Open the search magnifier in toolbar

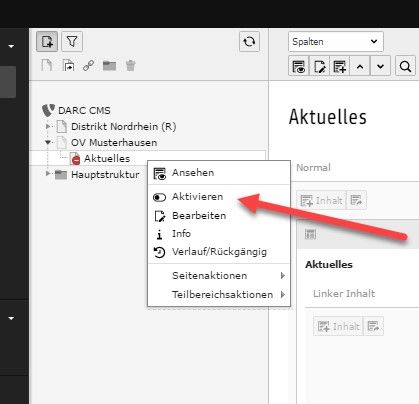(405, 66)
